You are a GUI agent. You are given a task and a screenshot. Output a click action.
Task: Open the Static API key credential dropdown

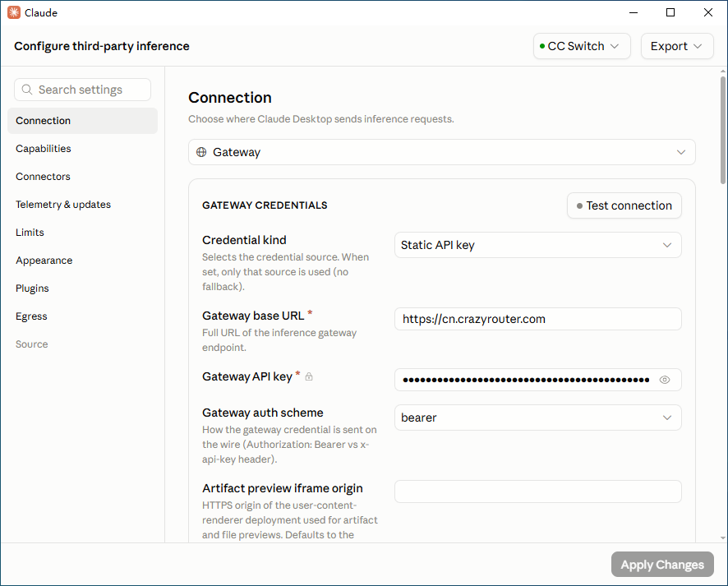pyautogui.click(x=537, y=245)
